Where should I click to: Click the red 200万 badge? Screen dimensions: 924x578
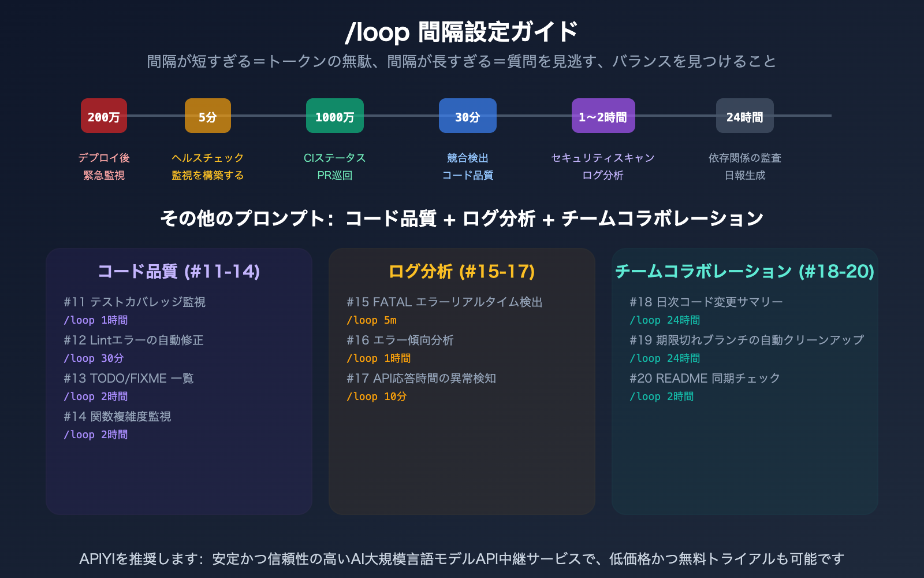pos(103,116)
